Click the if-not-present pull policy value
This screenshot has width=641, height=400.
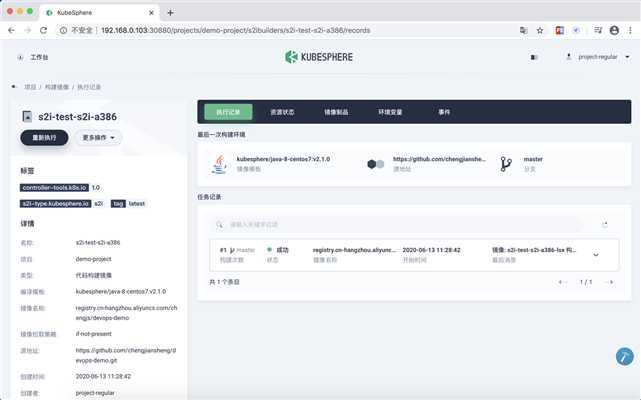tap(93, 334)
